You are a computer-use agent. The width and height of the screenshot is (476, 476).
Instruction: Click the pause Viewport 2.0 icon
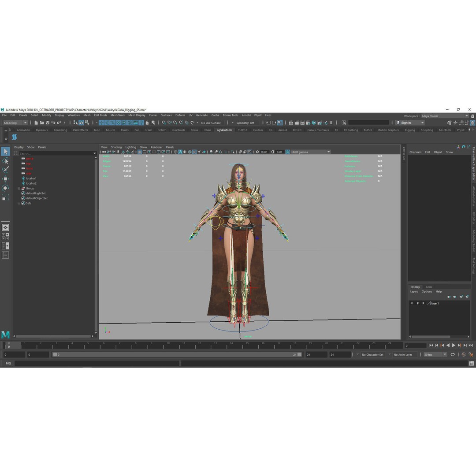[331, 123]
